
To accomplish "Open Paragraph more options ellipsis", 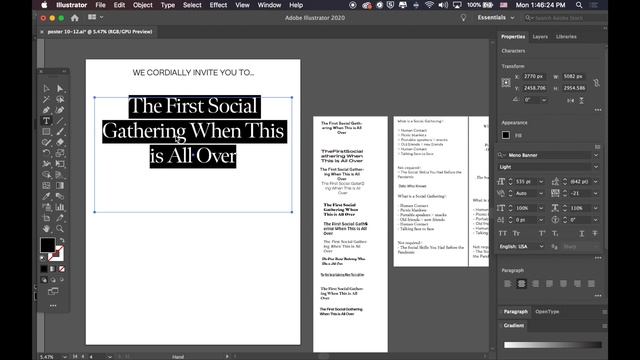I will [598, 296].
